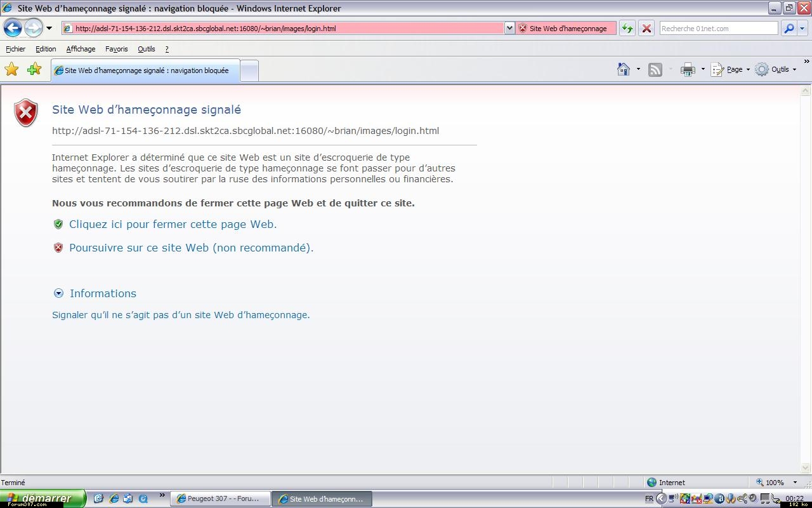The image size is (812, 508).
Task: Open the zoom level dropdown arrow
Action: click(795, 483)
